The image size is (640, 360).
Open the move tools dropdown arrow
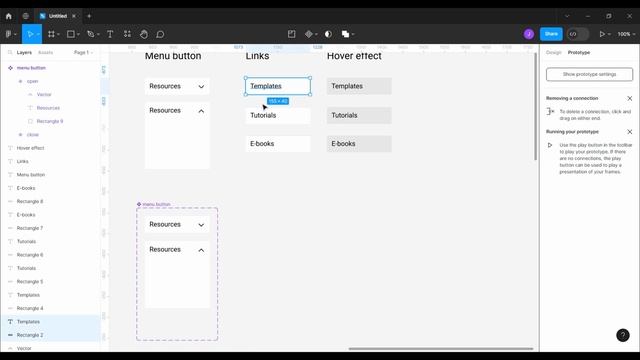[38, 34]
